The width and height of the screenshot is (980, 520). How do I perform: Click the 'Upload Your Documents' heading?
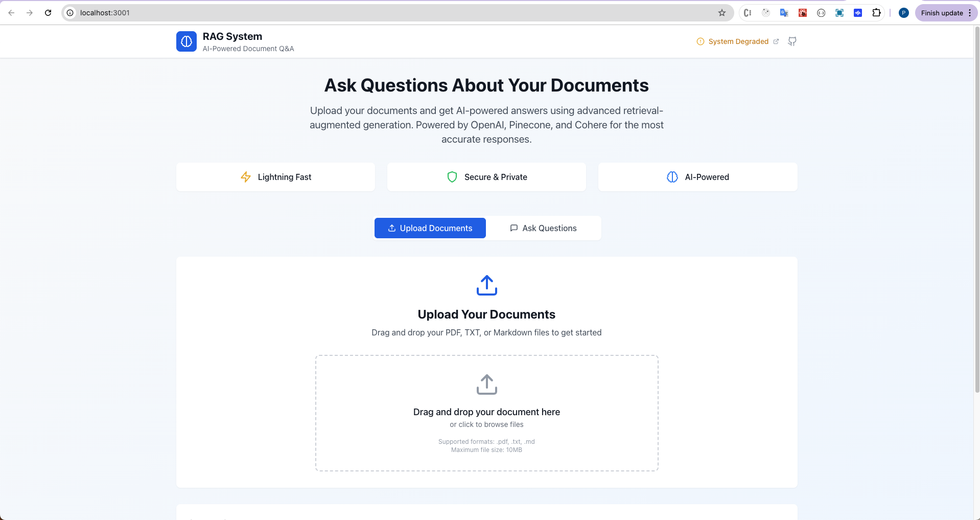point(486,314)
